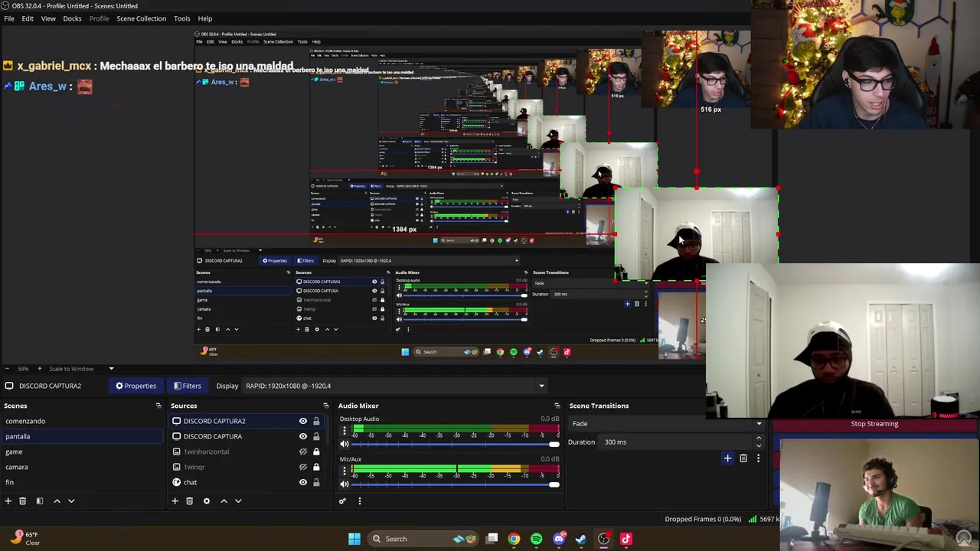980x551 pixels.
Task: Move selected source up
Action: (224, 501)
